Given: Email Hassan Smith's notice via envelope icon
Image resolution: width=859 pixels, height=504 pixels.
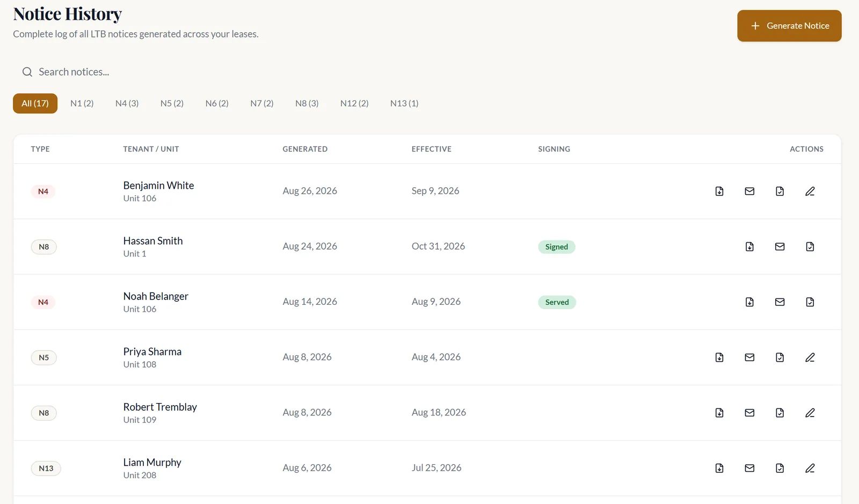Looking at the screenshot, I should click(x=780, y=246).
